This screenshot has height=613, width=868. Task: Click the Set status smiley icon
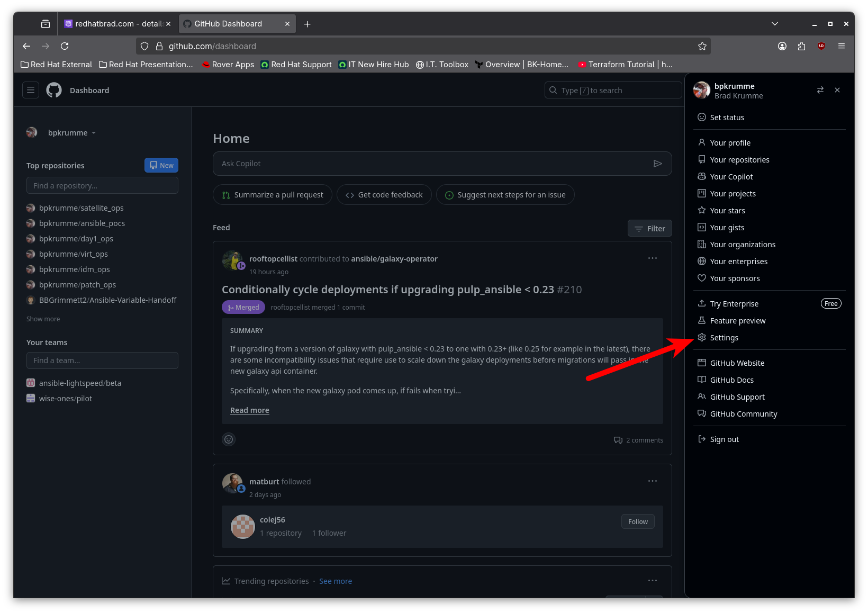702,117
